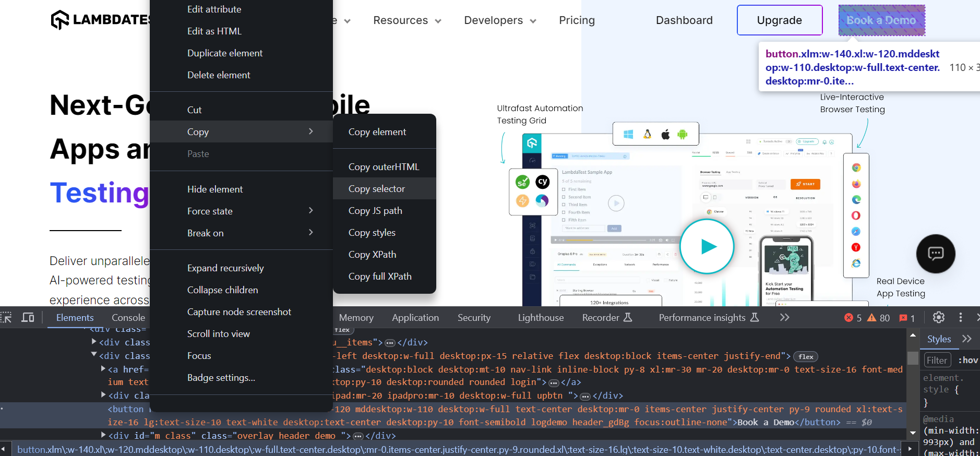
Task: Click the flex badge on DOM node
Action: [806, 356]
